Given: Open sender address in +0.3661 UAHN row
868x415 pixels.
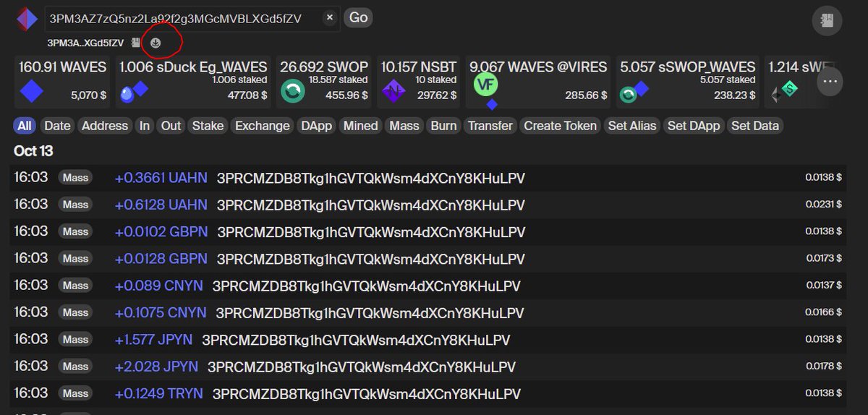Looking at the screenshot, I should point(371,178).
